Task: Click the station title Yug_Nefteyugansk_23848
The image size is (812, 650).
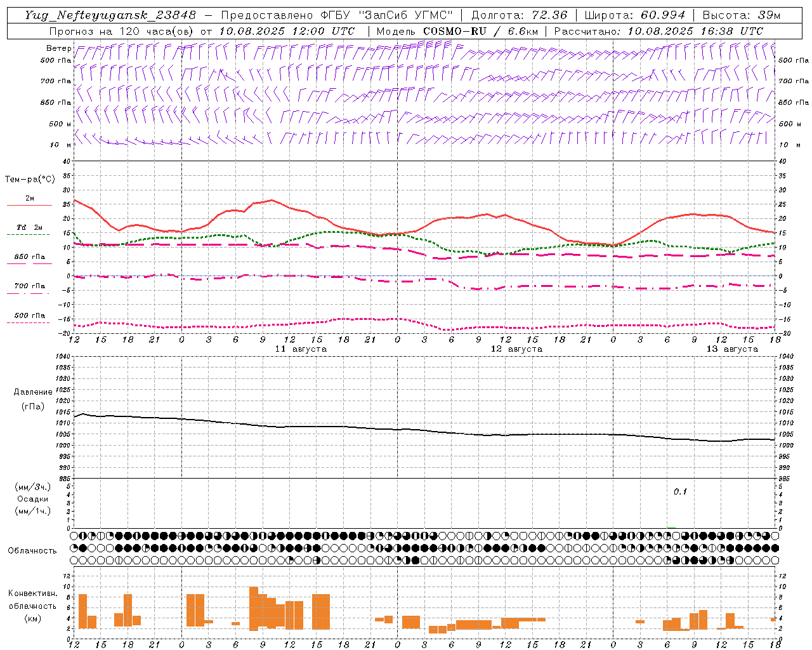Action: [110, 15]
